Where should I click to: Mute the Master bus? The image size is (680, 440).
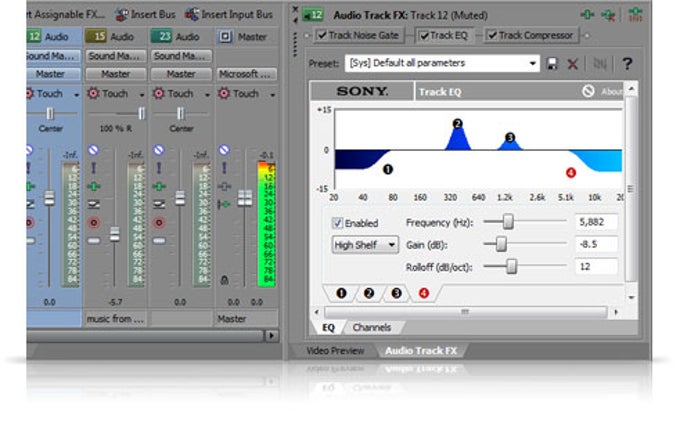224,150
